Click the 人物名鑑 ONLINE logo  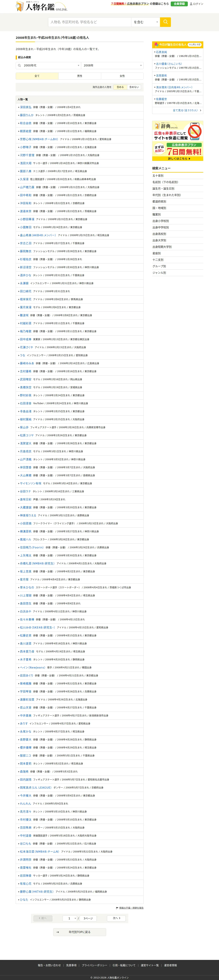[41, 6]
